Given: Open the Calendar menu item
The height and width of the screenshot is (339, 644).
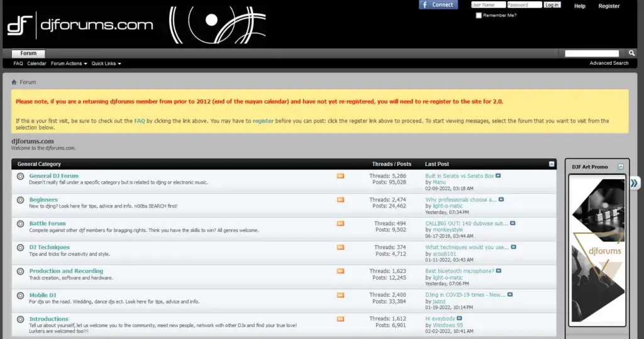Looking at the screenshot, I should (36, 64).
